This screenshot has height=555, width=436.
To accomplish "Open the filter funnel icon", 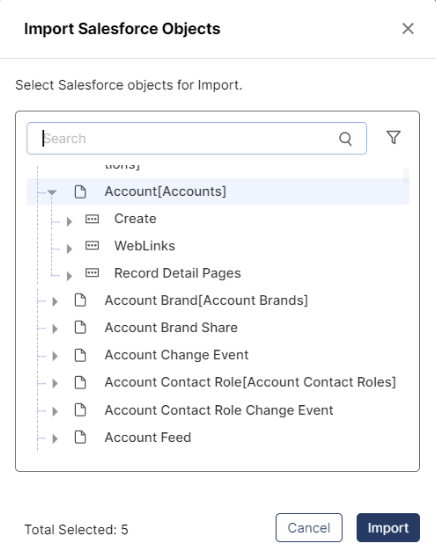I will [394, 137].
